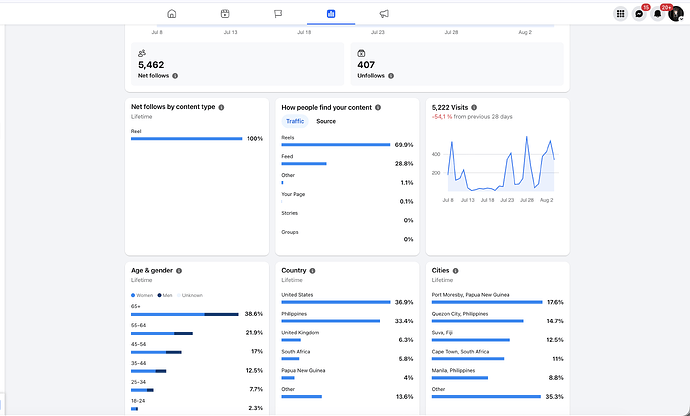Select the Traffic tab
690x416 pixels.
pos(295,121)
